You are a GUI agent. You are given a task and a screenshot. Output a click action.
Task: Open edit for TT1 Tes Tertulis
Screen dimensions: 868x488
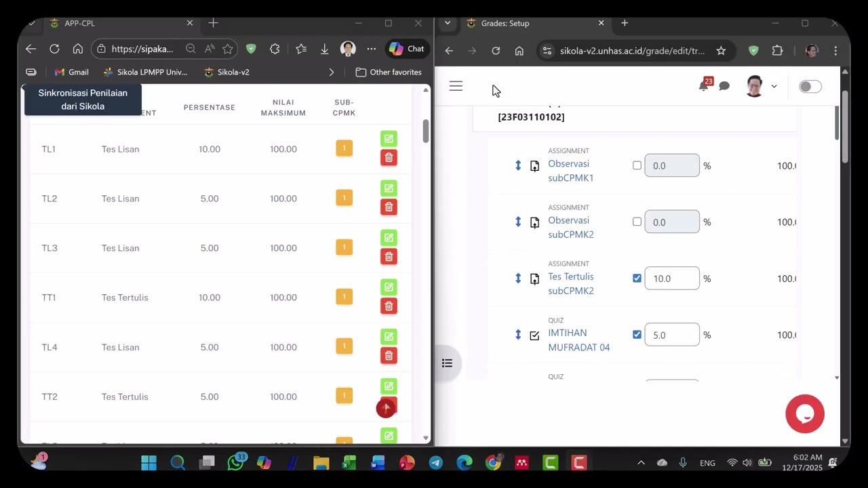[x=389, y=287]
